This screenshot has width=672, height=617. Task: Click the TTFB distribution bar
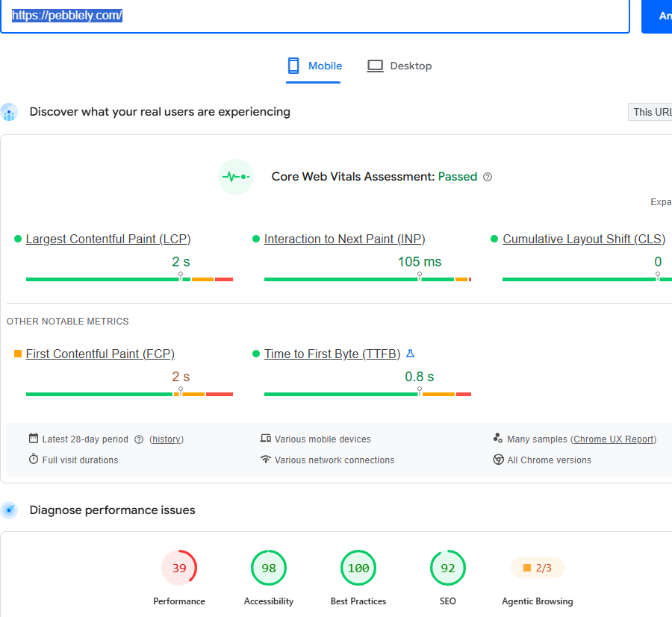pos(367,395)
